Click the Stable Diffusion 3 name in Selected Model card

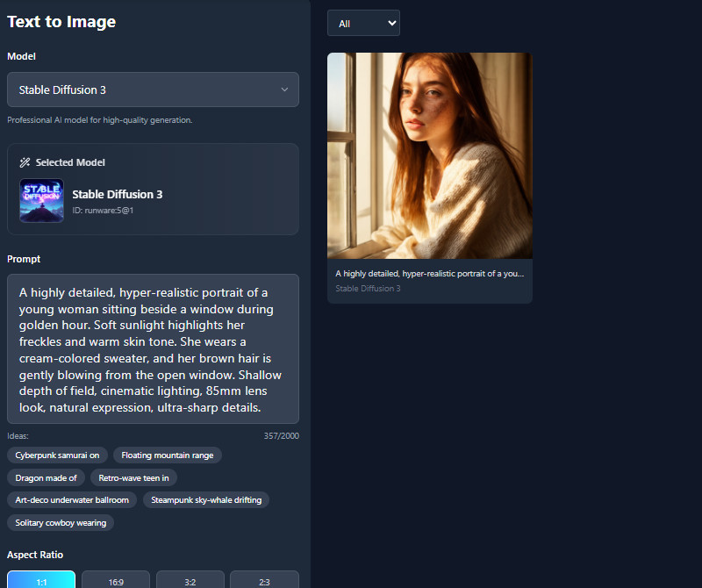(117, 195)
